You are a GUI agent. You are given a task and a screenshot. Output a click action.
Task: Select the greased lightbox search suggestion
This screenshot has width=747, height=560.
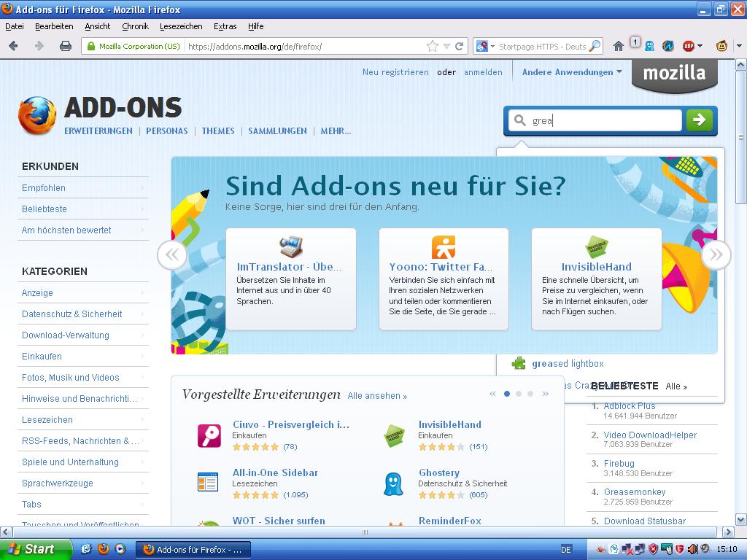click(x=568, y=363)
